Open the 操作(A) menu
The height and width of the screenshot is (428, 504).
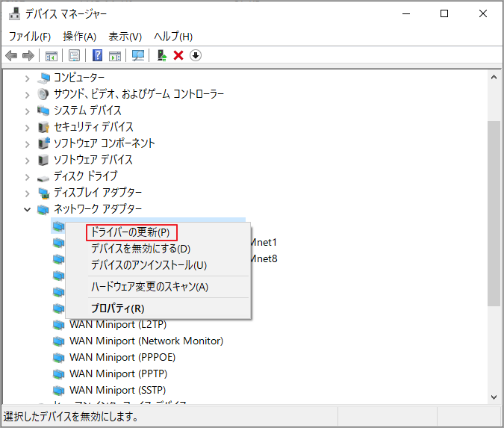coord(80,37)
